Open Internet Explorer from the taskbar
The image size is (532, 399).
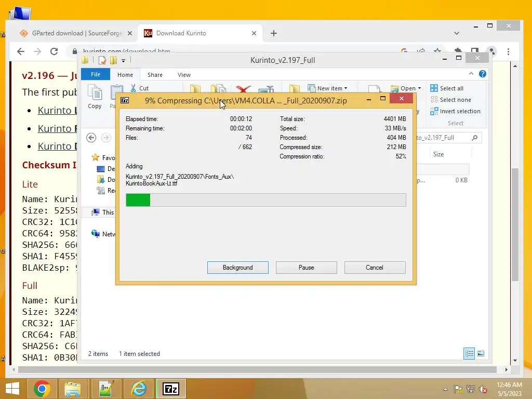point(139,389)
